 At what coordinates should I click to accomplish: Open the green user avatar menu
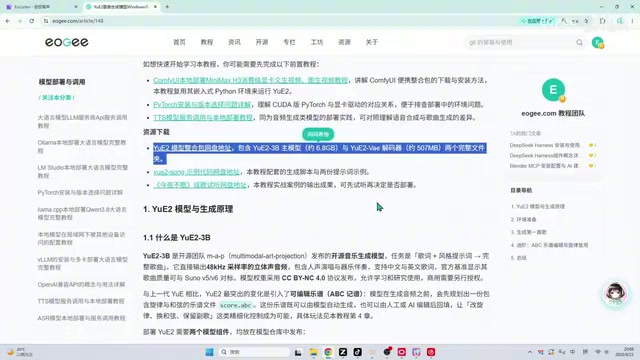[598, 42]
